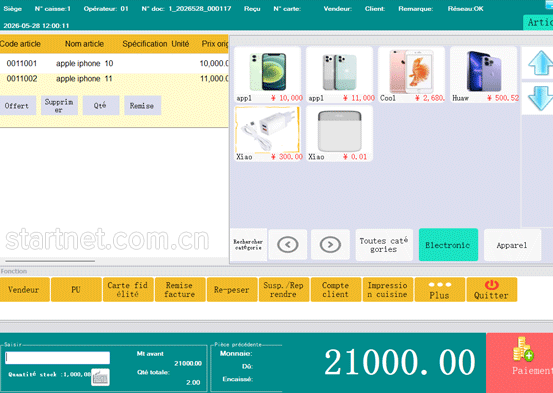The image size is (553, 393).
Task: Switch to Apparel category tab
Action: tap(512, 245)
